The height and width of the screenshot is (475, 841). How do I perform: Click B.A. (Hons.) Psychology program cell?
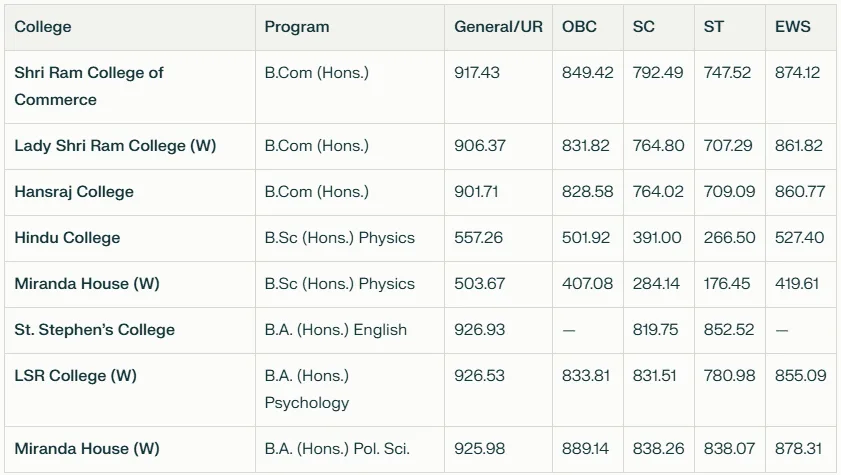[350, 390]
